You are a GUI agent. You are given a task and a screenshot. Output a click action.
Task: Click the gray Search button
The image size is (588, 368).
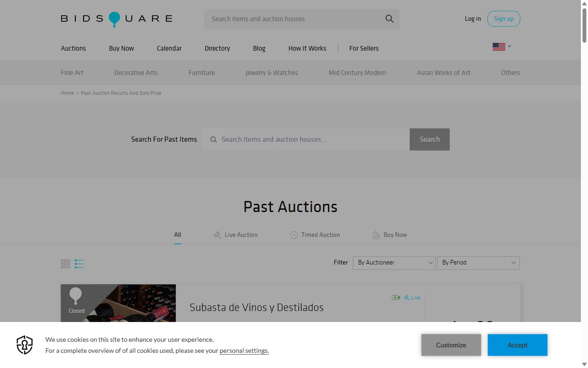click(430, 139)
